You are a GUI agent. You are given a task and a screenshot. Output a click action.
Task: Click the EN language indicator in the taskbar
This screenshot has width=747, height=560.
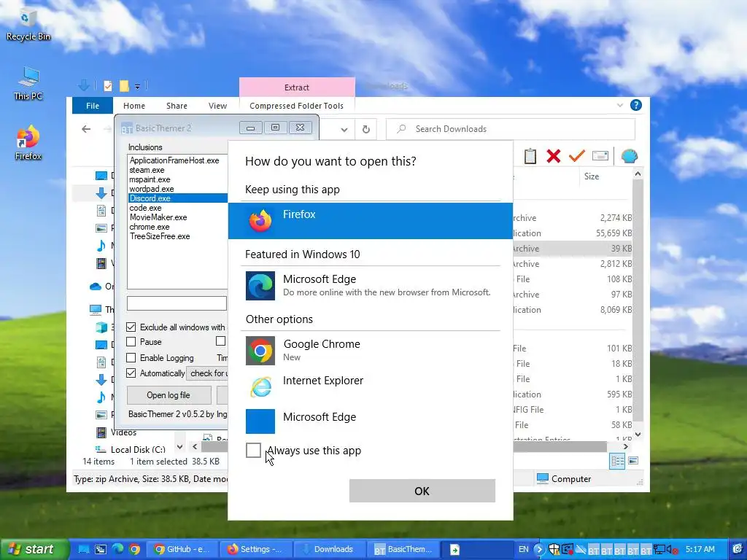point(524,549)
